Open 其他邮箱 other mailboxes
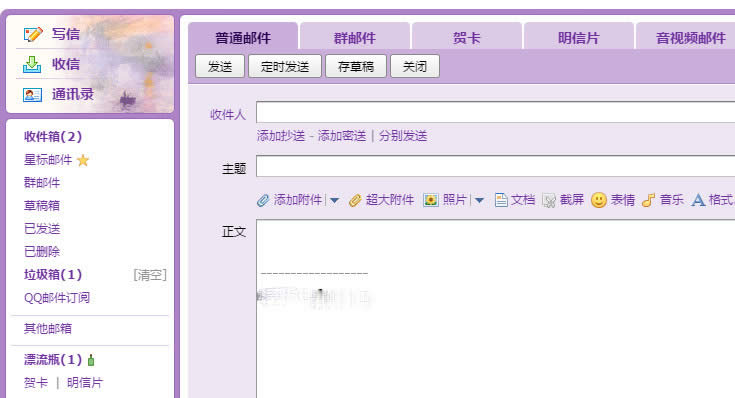Screen dimensions: 735x398 pyautogui.click(x=48, y=329)
